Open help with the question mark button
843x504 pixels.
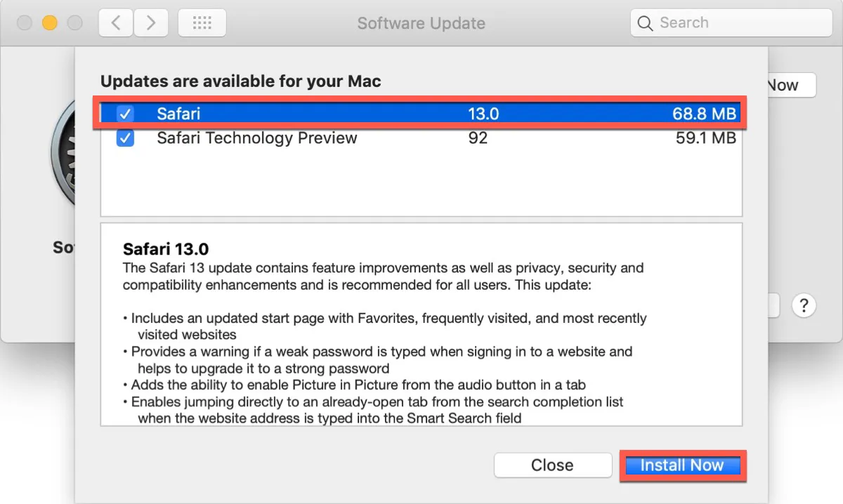point(804,306)
